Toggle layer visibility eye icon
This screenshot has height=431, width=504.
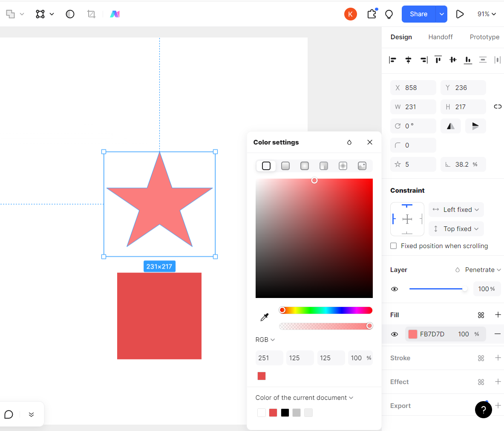[x=395, y=289]
